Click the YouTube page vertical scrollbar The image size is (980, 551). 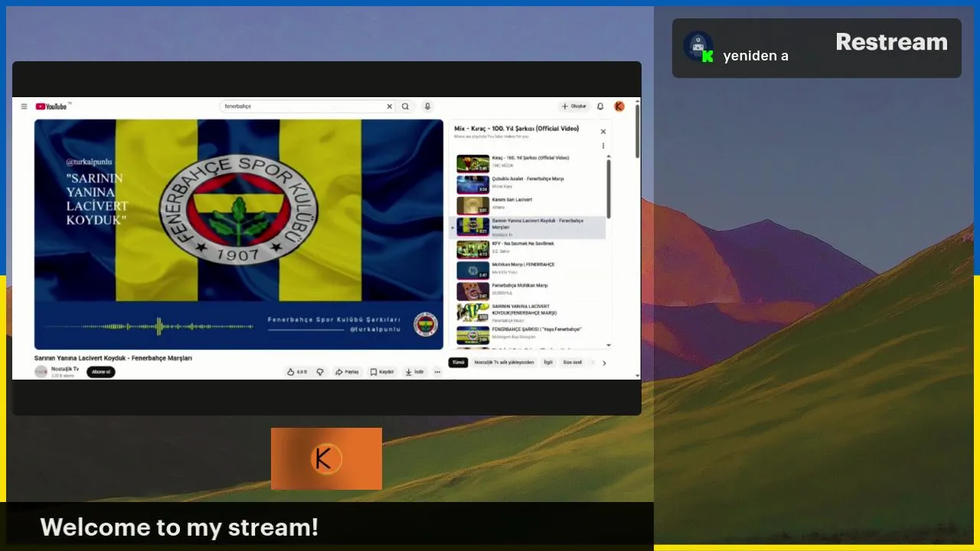(637, 130)
